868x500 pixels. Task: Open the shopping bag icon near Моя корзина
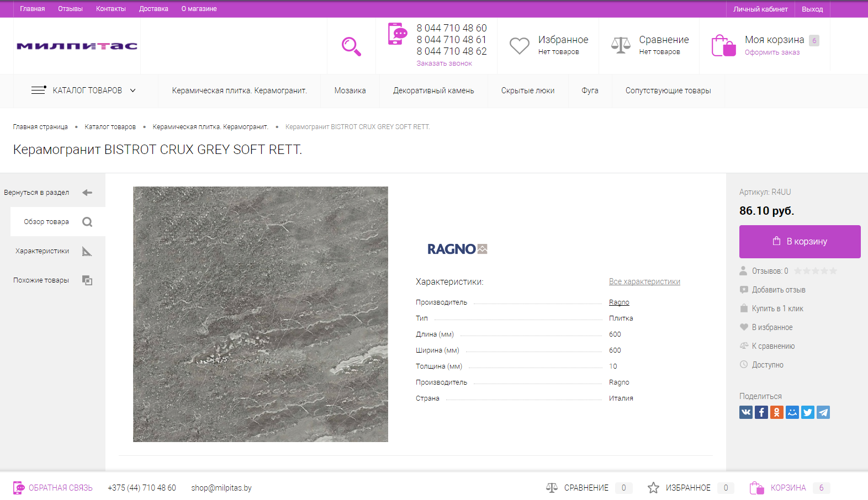[x=723, y=46]
